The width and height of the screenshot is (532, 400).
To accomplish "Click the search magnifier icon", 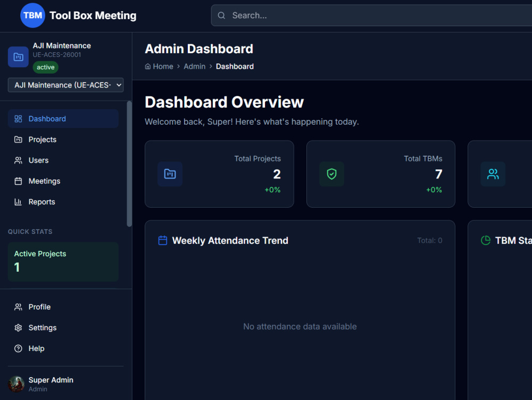I will click(x=221, y=15).
